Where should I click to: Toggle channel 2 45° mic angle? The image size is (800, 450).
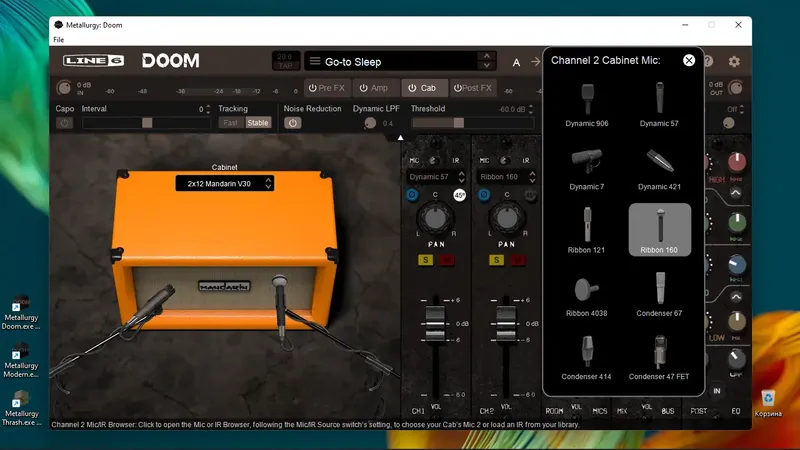[531, 195]
